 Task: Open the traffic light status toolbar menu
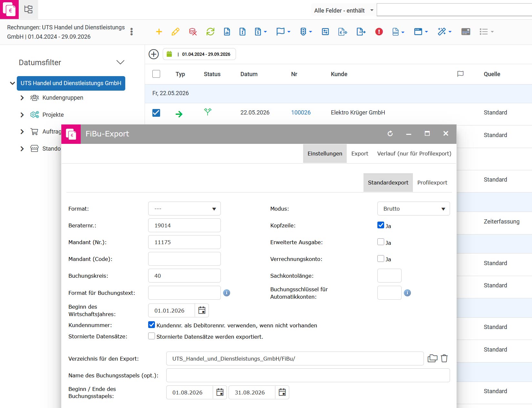pyautogui.click(x=306, y=32)
